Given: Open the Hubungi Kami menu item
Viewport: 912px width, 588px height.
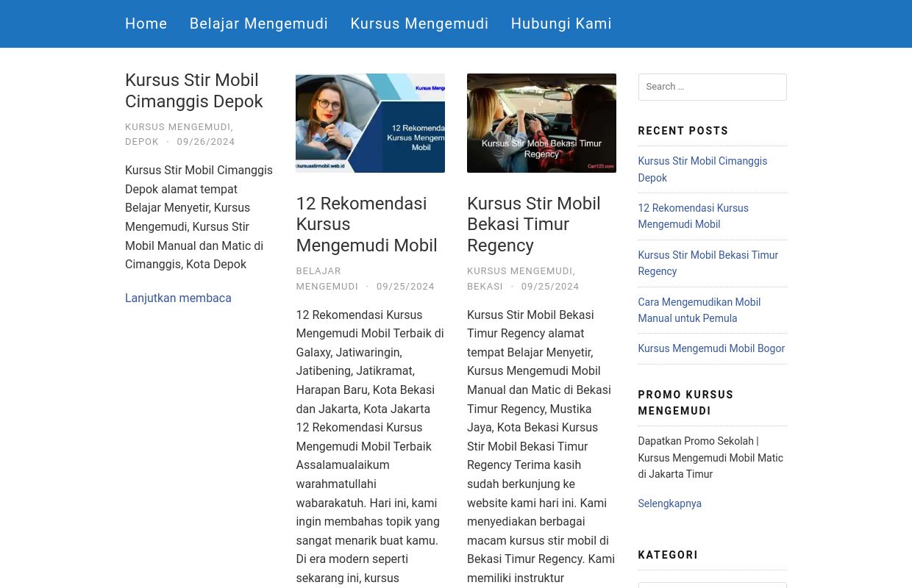Looking at the screenshot, I should (561, 24).
